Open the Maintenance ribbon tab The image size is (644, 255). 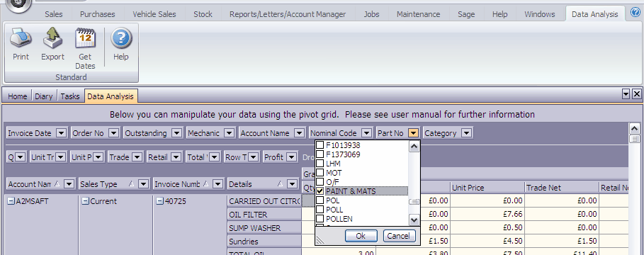418,14
